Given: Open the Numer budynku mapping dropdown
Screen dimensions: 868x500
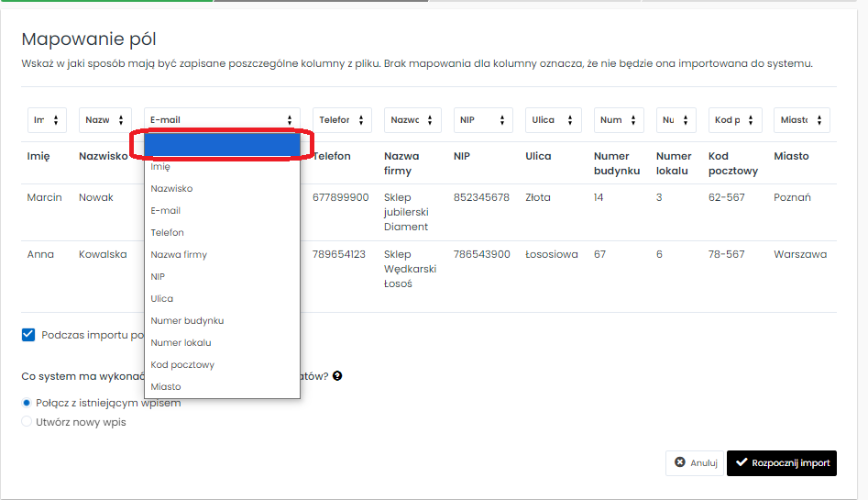Looking at the screenshot, I should click(619, 120).
